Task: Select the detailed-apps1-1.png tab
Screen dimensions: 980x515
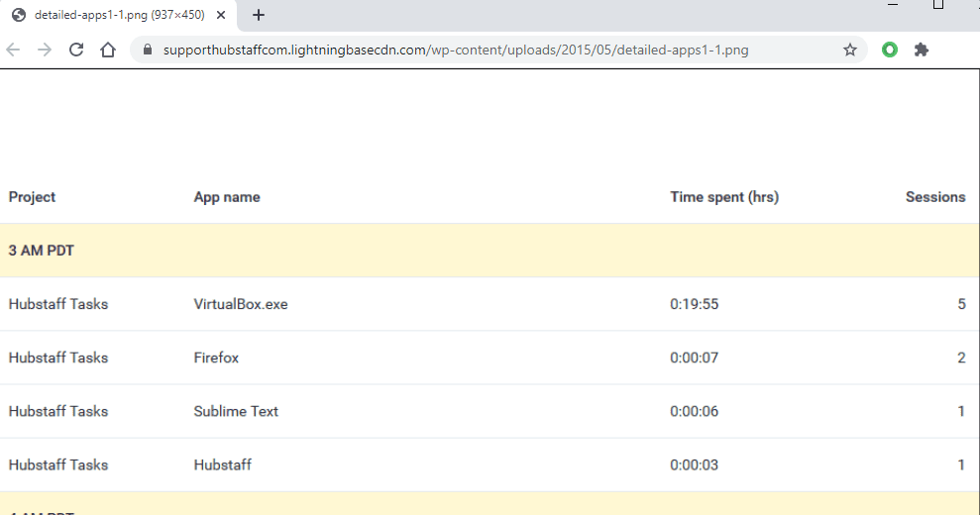Action: (119, 15)
